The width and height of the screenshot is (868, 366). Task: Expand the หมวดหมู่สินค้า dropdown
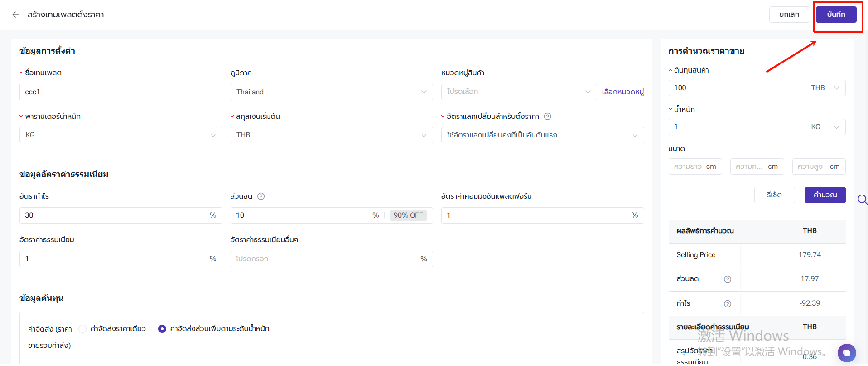pyautogui.click(x=518, y=92)
